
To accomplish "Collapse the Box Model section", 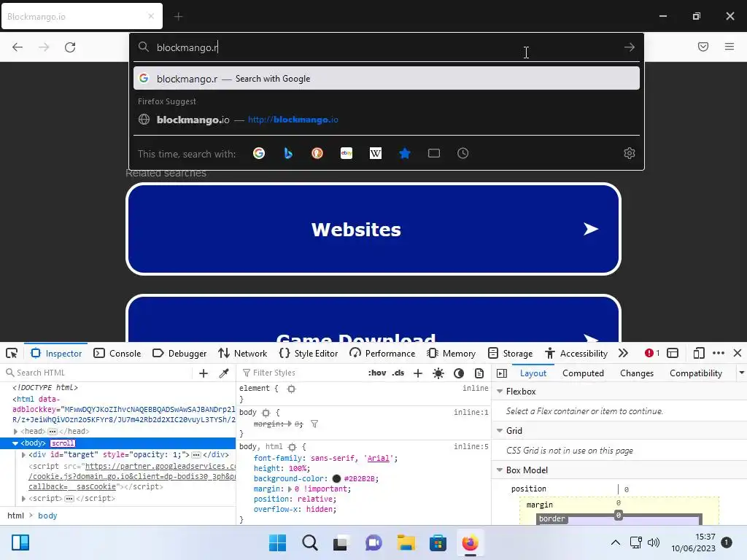I will [x=500, y=470].
